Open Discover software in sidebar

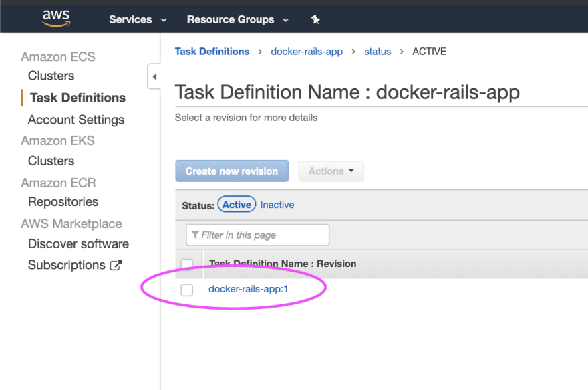pyautogui.click(x=78, y=244)
